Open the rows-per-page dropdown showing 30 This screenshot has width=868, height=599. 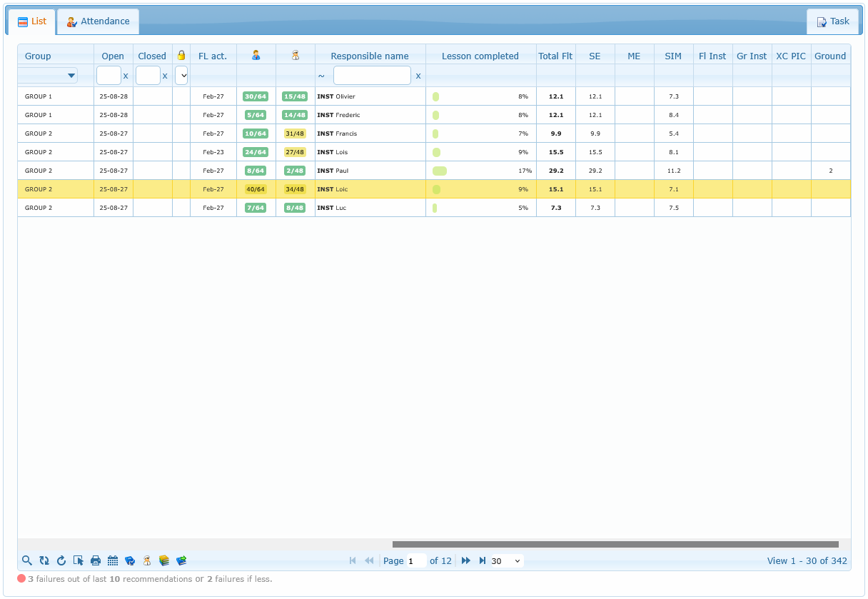pyautogui.click(x=506, y=561)
